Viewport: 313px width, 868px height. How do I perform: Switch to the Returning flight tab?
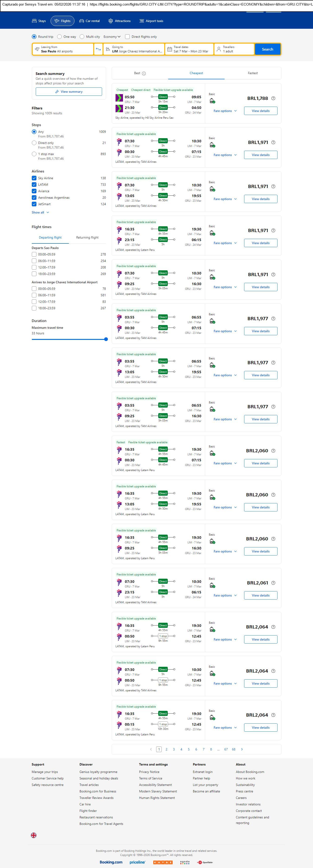pyautogui.click(x=87, y=238)
